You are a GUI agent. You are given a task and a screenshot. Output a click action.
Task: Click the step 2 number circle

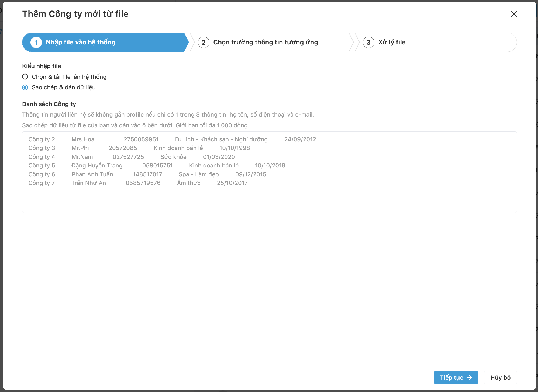click(x=204, y=42)
